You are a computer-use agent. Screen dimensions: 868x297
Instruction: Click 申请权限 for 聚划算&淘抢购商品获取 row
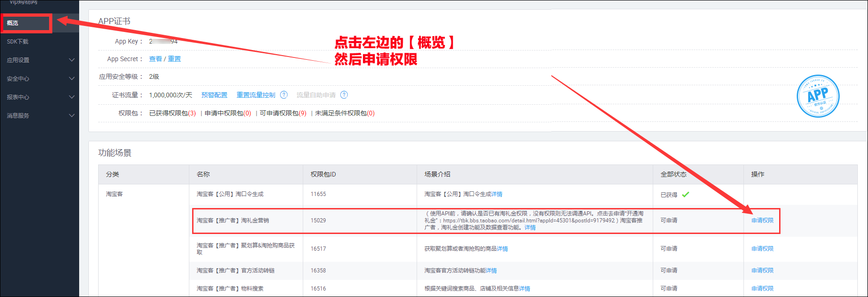pos(762,249)
